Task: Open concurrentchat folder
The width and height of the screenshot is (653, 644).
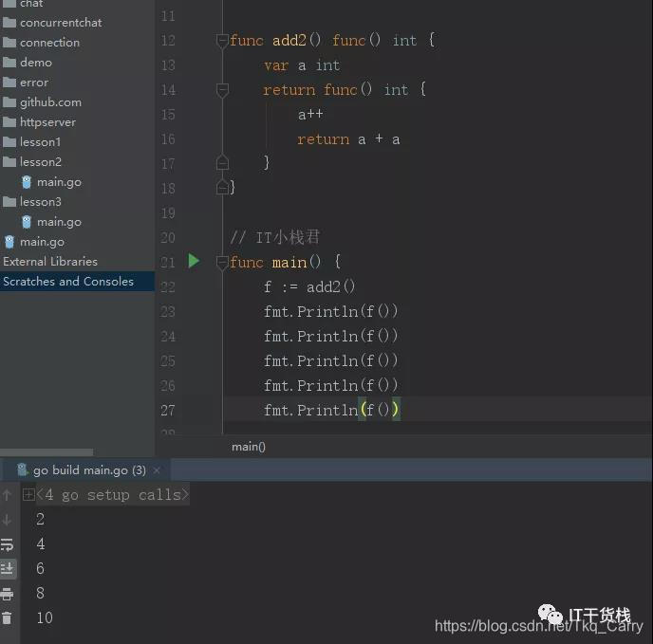Action: coord(61,23)
